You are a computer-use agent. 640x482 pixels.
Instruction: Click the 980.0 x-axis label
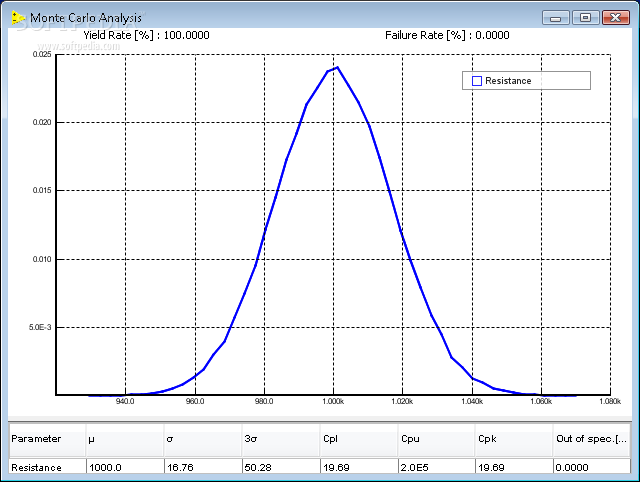[264, 402]
